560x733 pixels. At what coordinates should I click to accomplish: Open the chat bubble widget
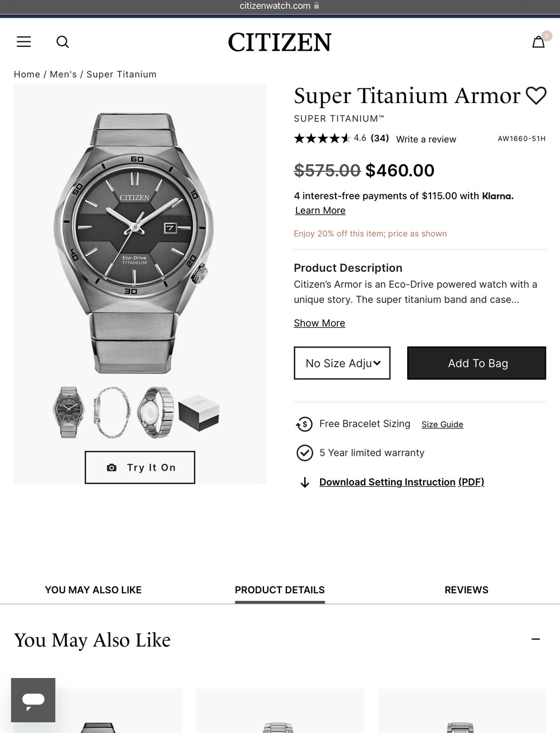[33, 700]
